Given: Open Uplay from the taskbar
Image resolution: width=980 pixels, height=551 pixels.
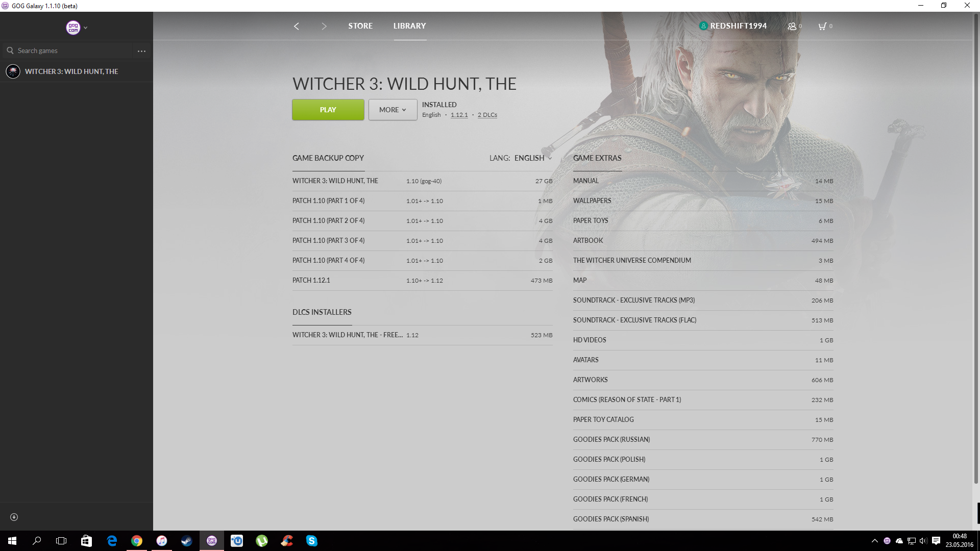Looking at the screenshot, I should click(236, 541).
